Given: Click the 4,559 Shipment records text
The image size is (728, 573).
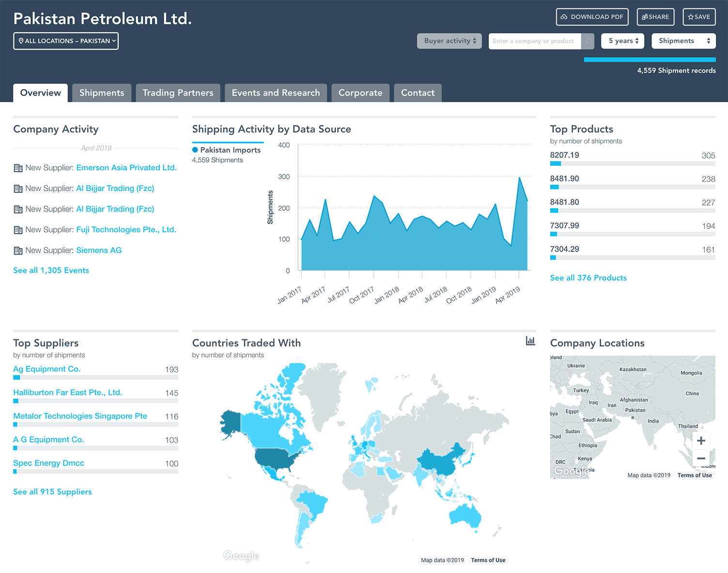Looking at the screenshot, I should click(676, 71).
